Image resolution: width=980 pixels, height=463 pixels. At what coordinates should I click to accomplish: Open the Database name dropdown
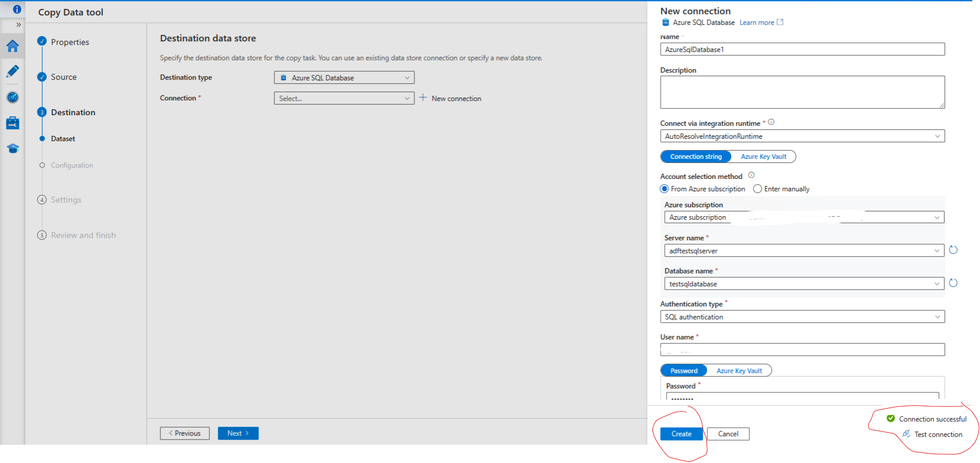[804, 284]
